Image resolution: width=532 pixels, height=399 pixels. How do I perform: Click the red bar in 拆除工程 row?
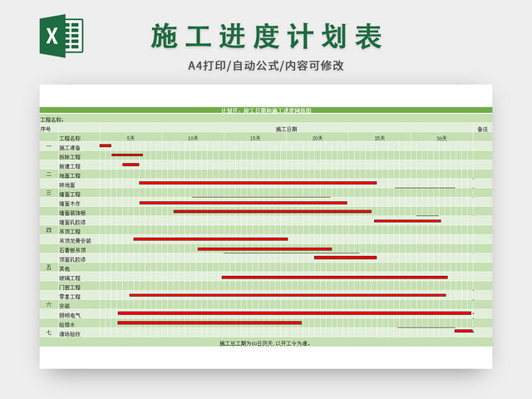pyautogui.click(x=127, y=155)
